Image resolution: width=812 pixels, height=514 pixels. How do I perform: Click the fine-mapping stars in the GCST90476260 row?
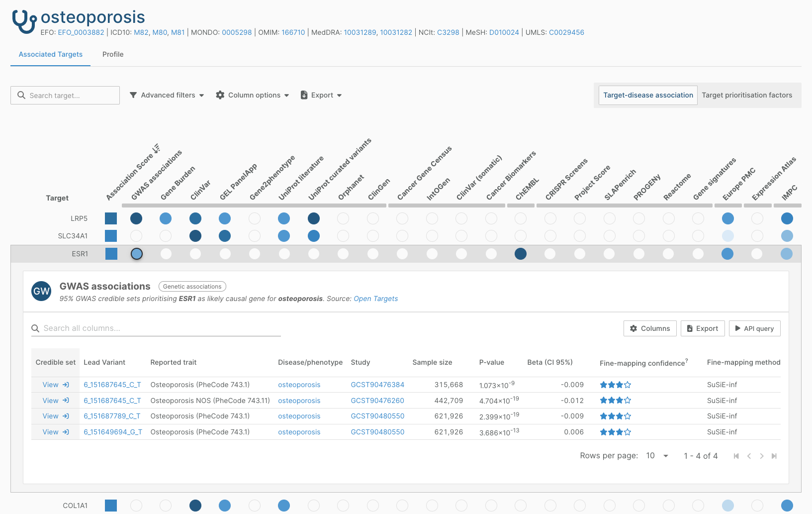tap(616, 401)
